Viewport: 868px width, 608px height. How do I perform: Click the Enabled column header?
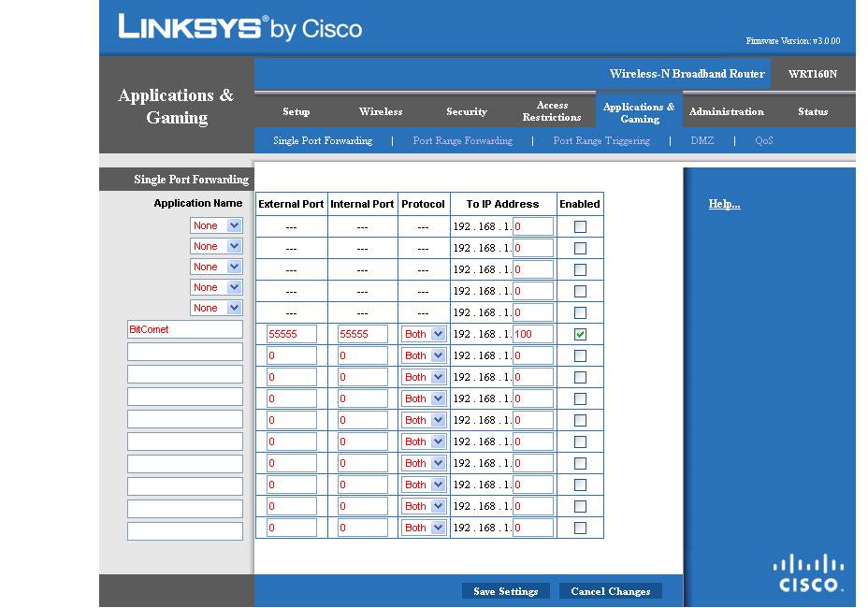580,204
